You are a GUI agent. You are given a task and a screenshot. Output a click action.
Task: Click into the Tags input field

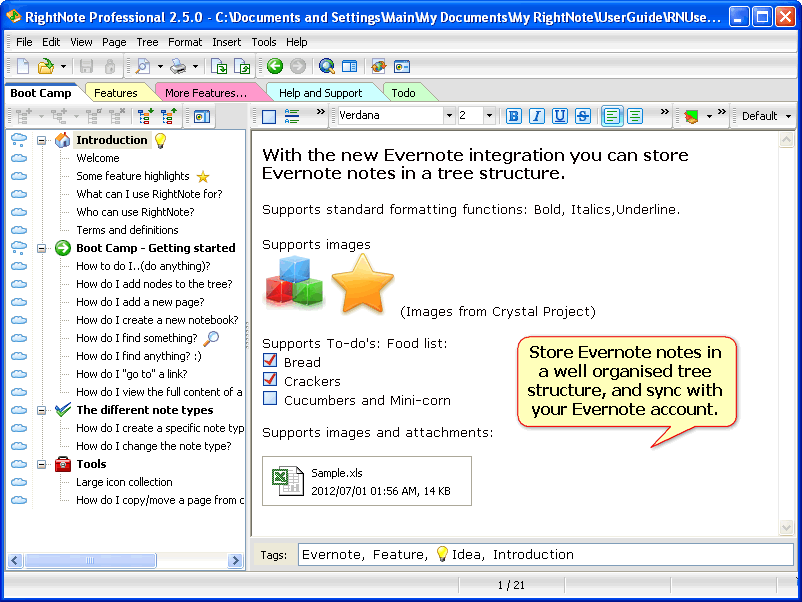(x=545, y=555)
